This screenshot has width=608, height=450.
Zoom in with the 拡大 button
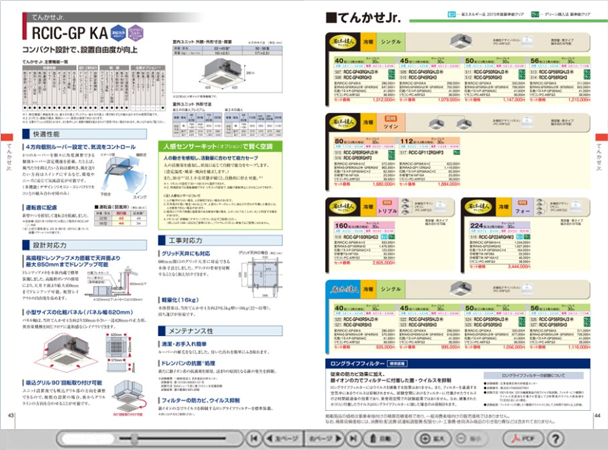pyautogui.click(x=432, y=438)
